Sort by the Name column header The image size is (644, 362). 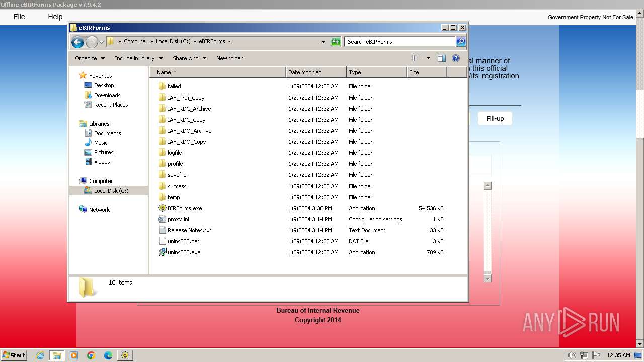[x=218, y=72]
